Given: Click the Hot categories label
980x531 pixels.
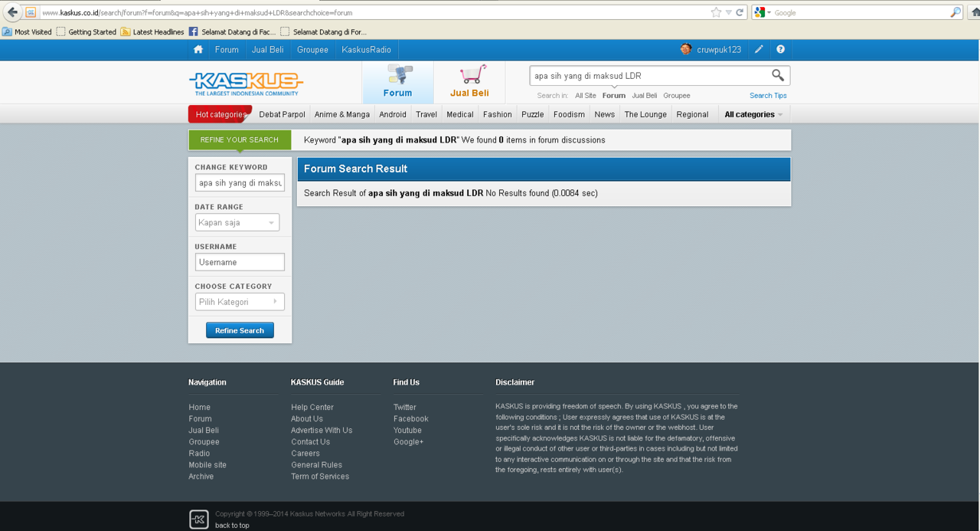Looking at the screenshot, I should [x=220, y=114].
